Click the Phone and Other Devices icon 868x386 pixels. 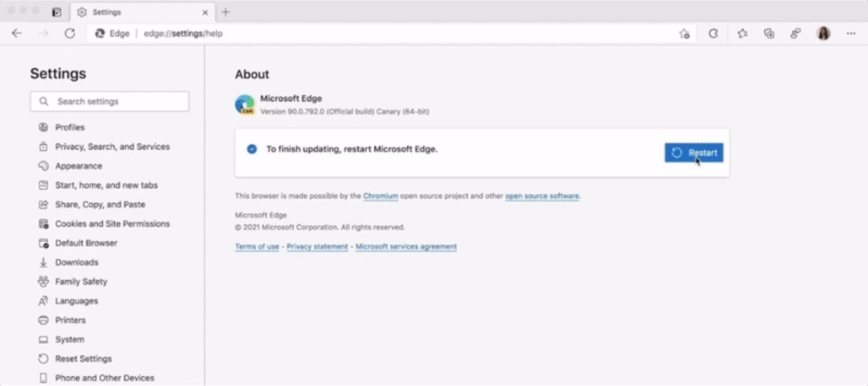pos(43,378)
